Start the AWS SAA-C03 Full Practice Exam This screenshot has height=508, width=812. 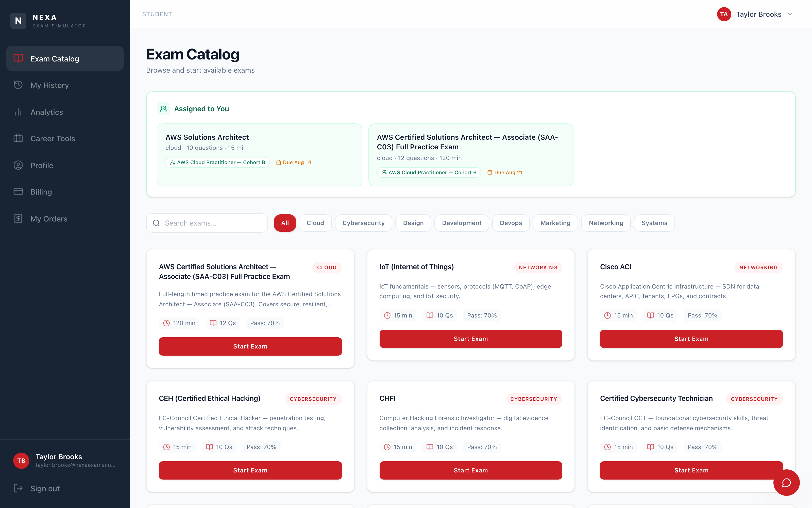point(250,346)
